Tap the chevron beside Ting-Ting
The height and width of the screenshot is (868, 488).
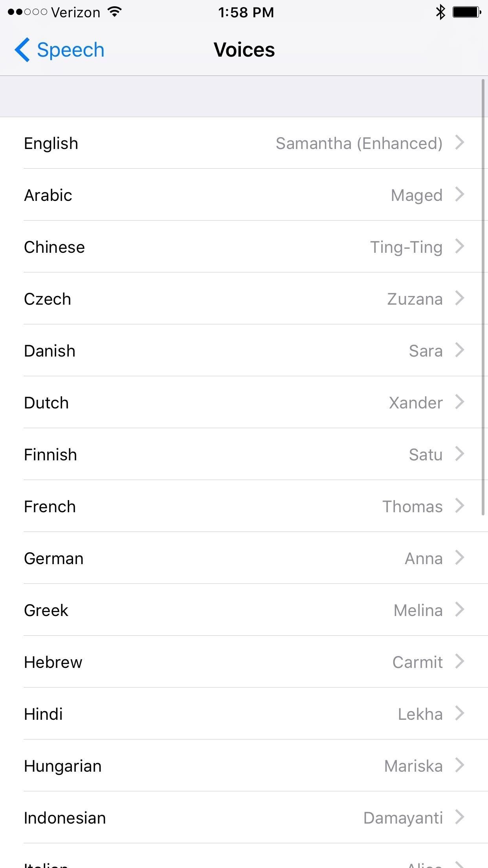pyautogui.click(x=460, y=246)
